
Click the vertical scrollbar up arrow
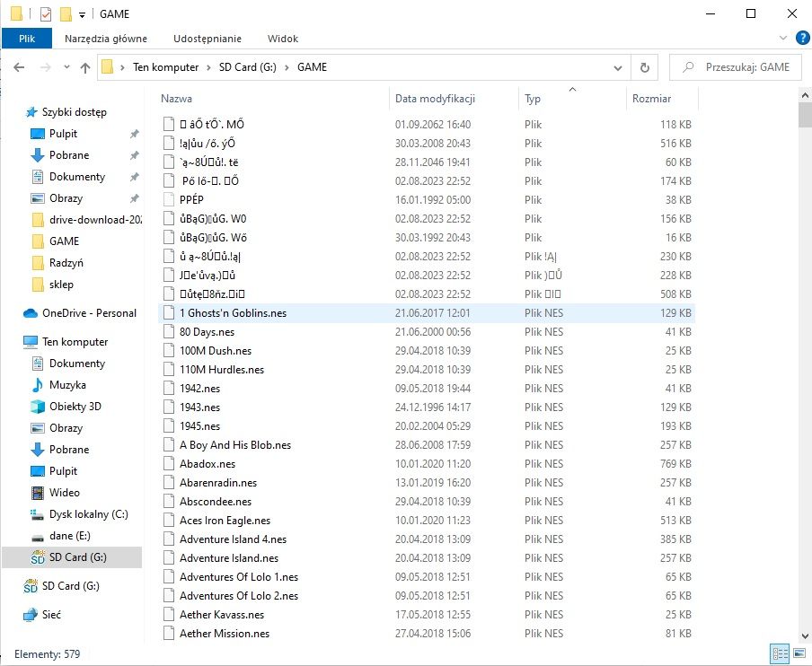tap(805, 96)
